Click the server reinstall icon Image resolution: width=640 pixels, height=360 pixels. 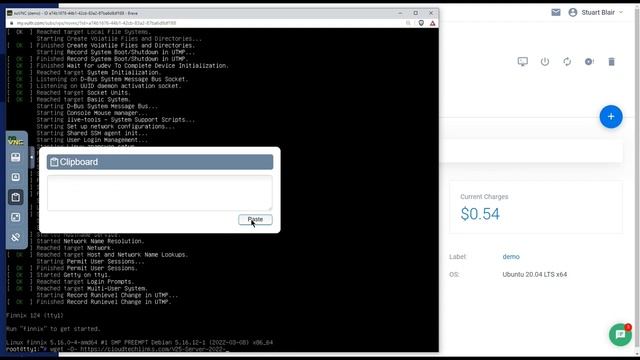click(589, 62)
